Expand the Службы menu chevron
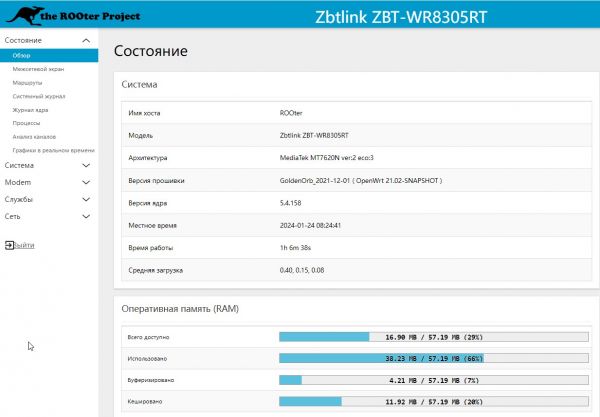 click(86, 199)
